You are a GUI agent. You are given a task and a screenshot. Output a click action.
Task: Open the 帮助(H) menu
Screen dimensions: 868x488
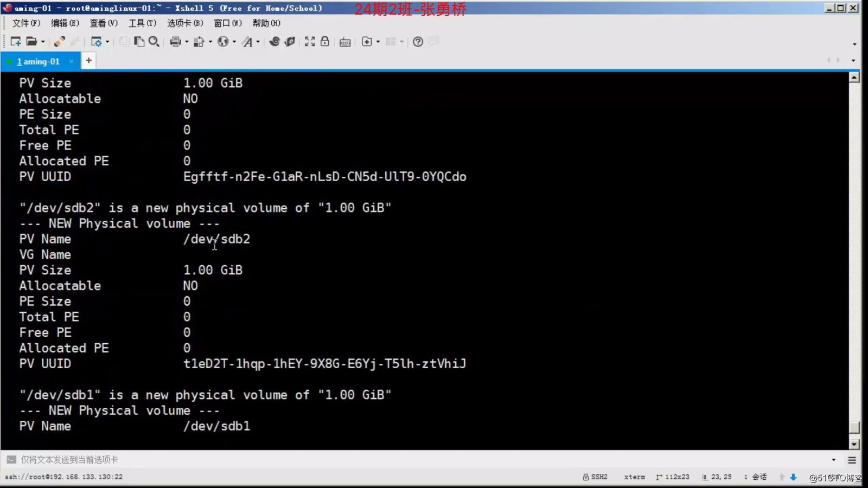tap(266, 23)
